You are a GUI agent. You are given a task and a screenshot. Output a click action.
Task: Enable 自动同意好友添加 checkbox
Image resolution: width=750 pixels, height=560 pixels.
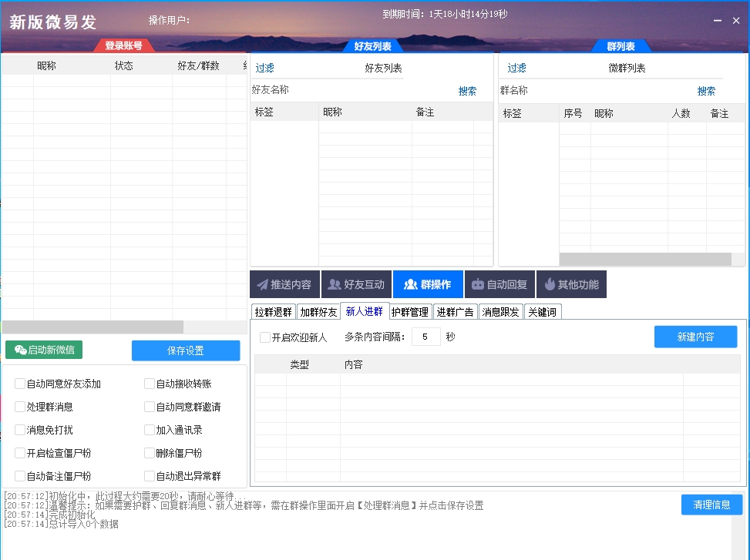click(x=19, y=384)
